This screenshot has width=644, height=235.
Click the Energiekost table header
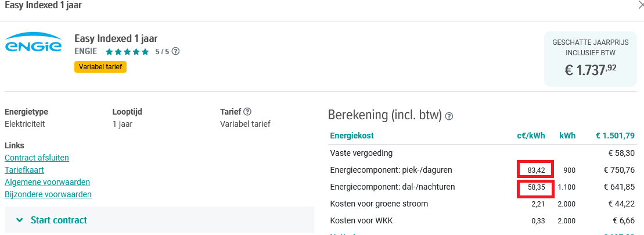(x=352, y=136)
